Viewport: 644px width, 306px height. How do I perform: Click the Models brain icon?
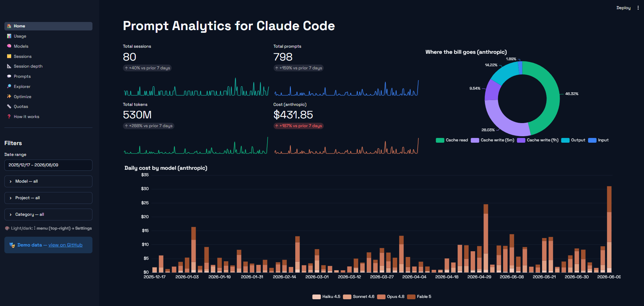[x=9, y=46]
